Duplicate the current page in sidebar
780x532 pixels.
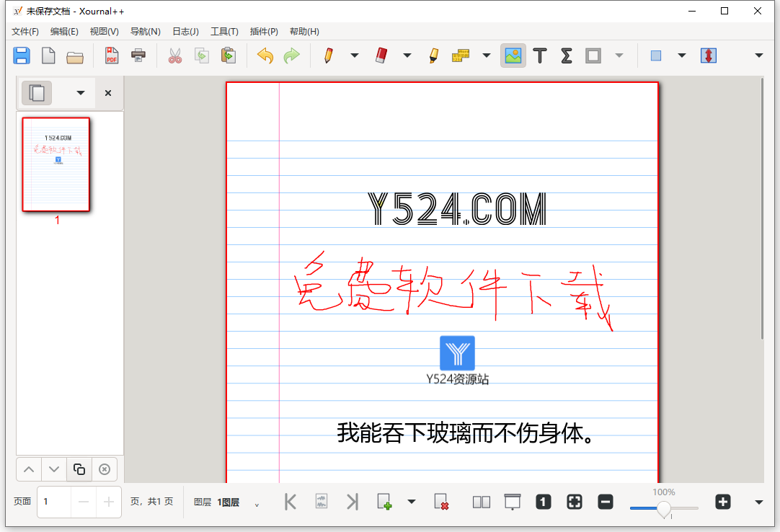click(79, 469)
